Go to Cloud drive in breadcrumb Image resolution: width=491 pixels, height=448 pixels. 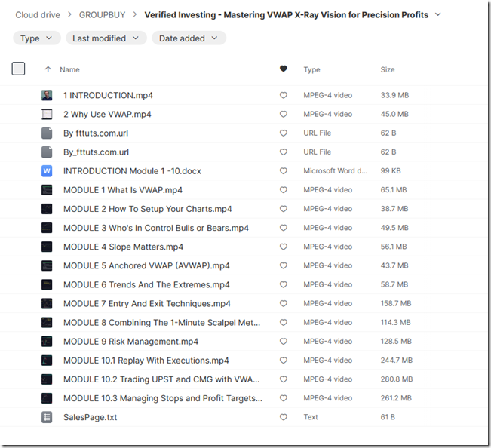(x=38, y=15)
